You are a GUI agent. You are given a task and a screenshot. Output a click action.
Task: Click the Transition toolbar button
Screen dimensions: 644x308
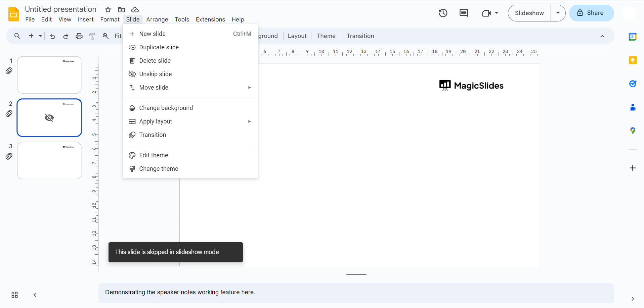click(x=360, y=36)
